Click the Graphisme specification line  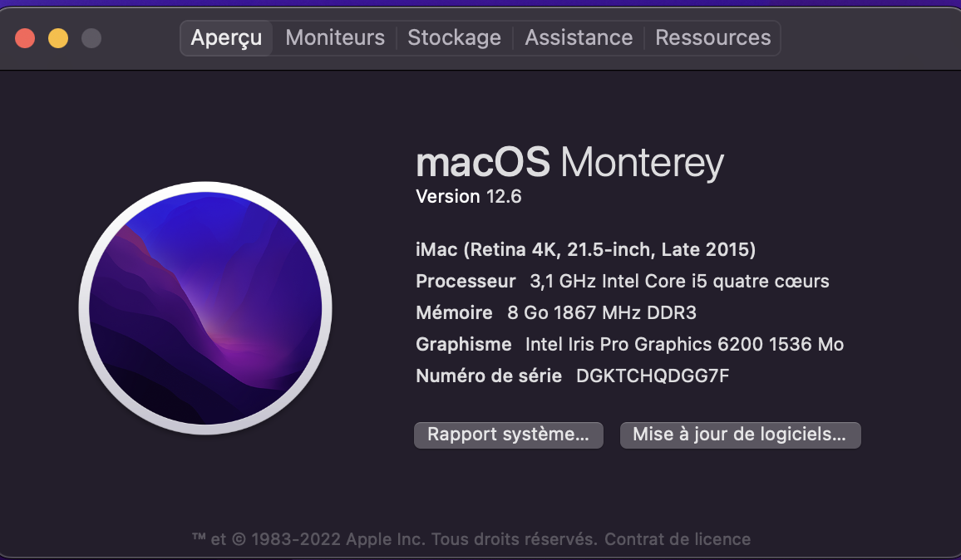(629, 344)
